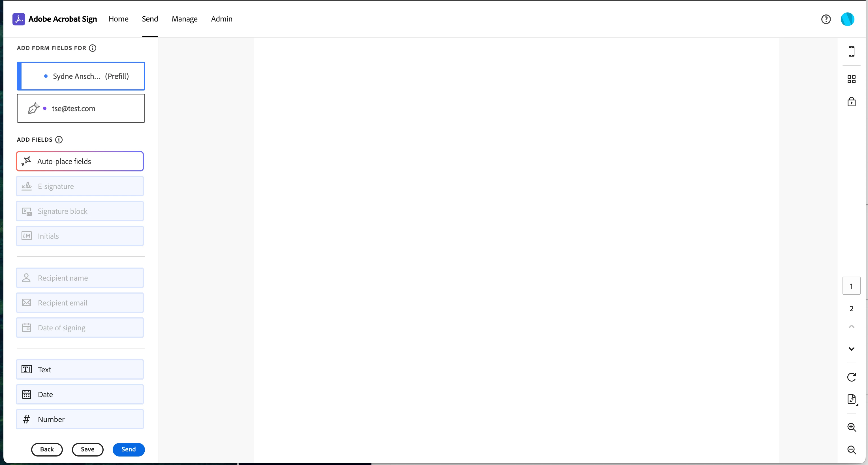Open the help question mark icon

(x=826, y=19)
